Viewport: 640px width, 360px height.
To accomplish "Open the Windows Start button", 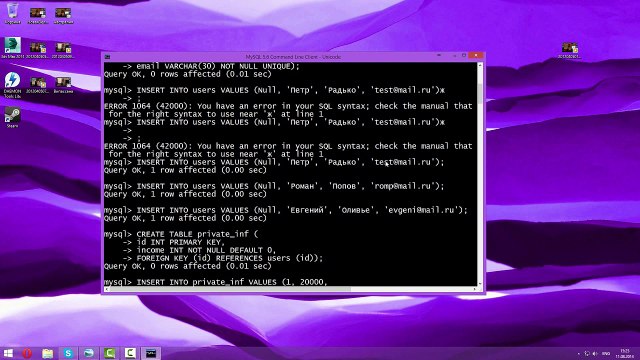I will click(x=8, y=353).
